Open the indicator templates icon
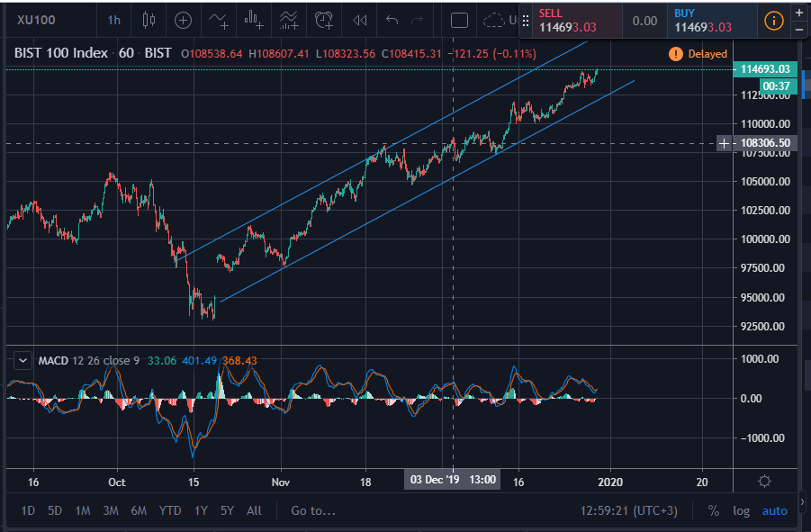This screenshot has height=532, width=811. tap(289, 20)
